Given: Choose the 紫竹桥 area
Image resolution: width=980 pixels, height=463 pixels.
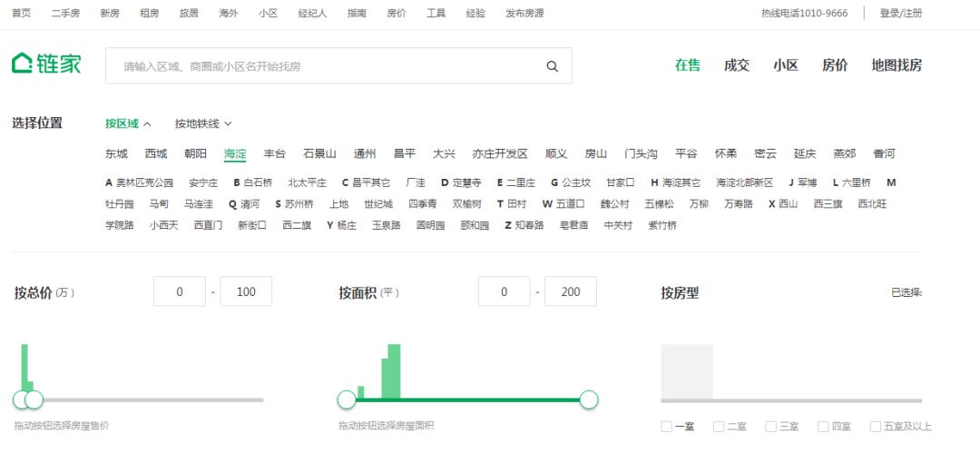Looking at the screenshot, I should pyautogui.click(x=662, y=225).
